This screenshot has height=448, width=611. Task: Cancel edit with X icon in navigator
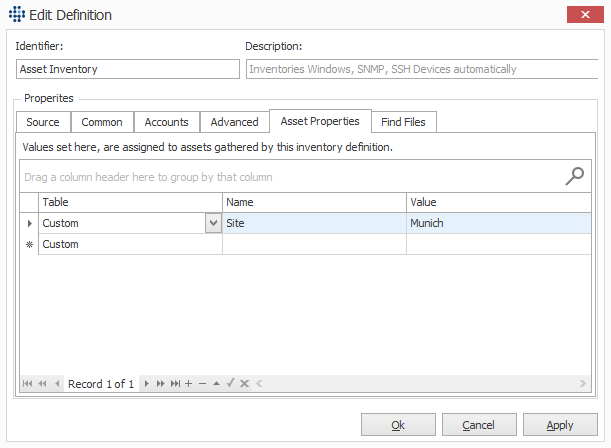click(x=244, y=384)
